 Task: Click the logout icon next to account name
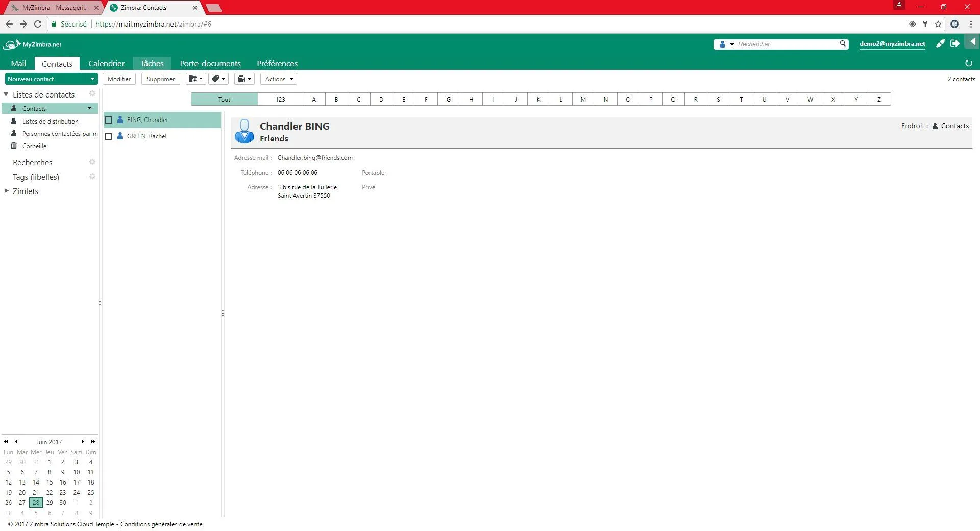click(x=954, y=44)
